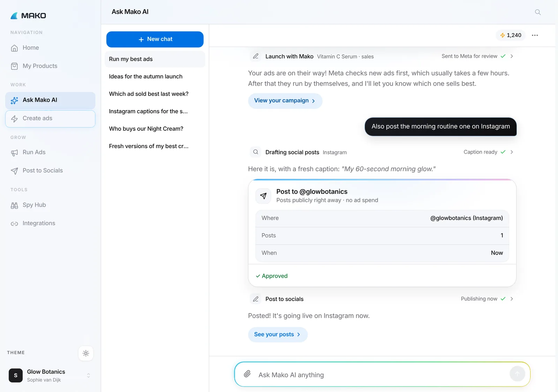Click the '@glowbotanics (Instagram)' value
Screen dimensions: 558x392
point(466,218)
